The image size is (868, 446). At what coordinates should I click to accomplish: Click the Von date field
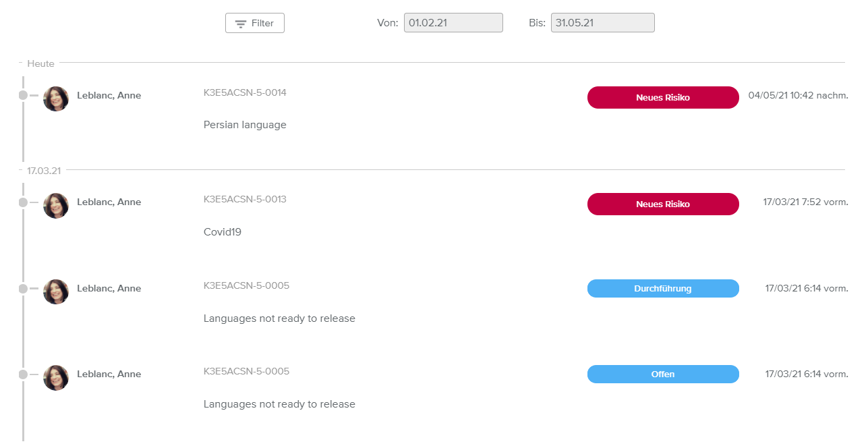pos(453,23)
